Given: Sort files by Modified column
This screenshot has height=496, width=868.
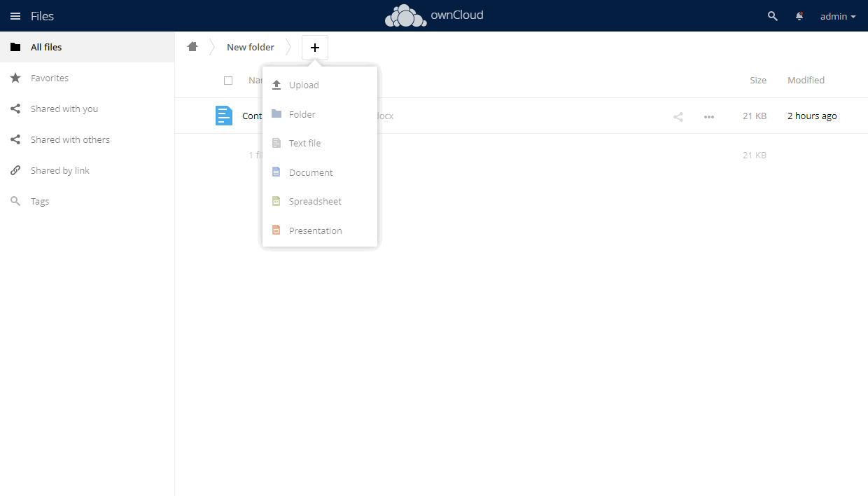Looking at the screenshot, I should tap(806, 80).
